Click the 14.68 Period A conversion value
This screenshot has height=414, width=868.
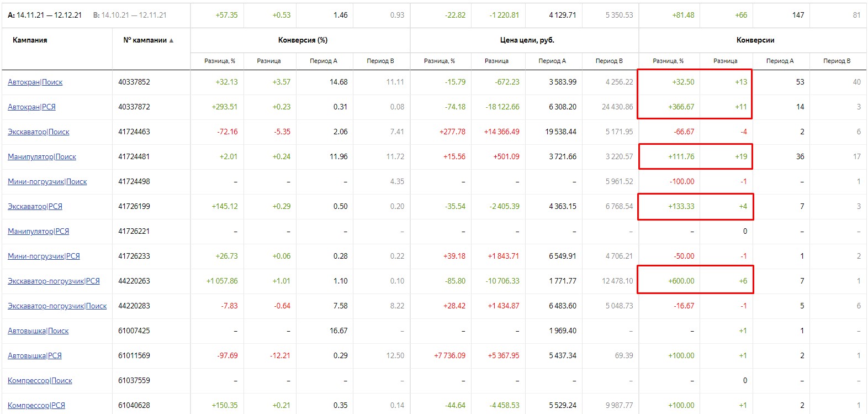(338, 82)
